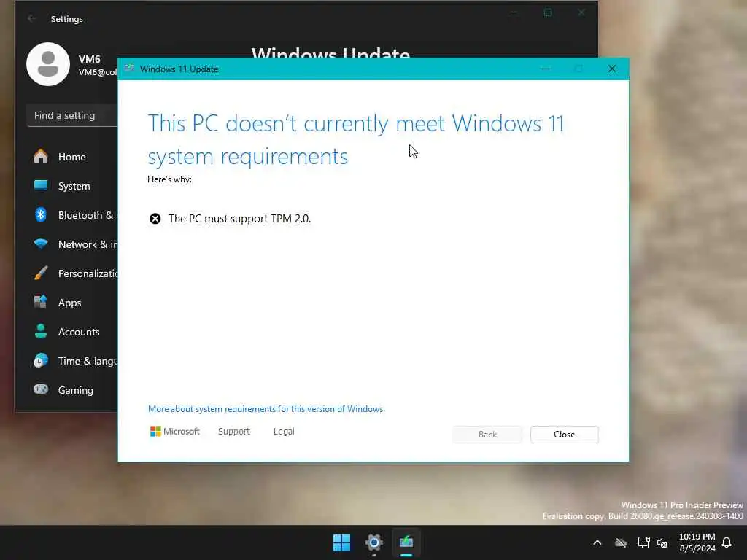This screenshot has width=747, height=560.
Task: Focus the Find a setting search box
Action: 72,116
